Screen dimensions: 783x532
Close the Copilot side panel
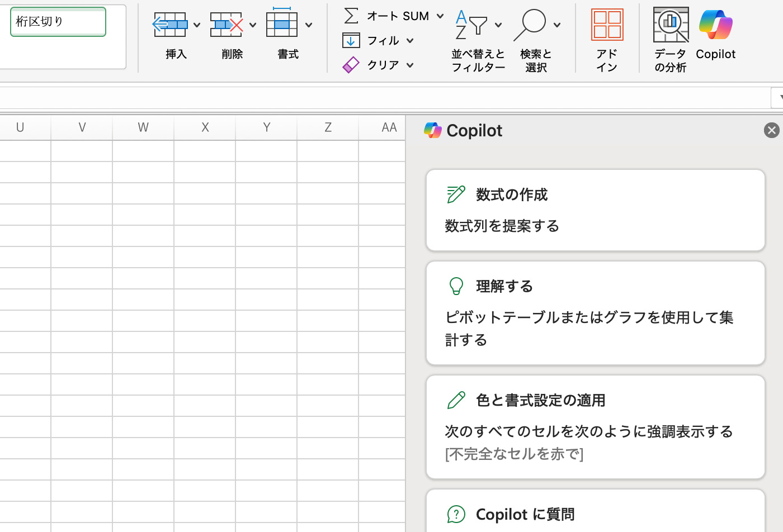[771, 130]
